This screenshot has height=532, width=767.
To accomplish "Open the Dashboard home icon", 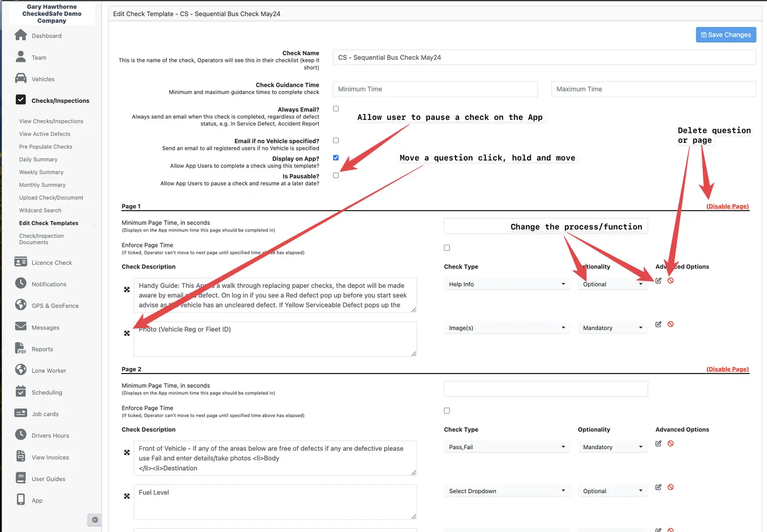I will 20,35.
